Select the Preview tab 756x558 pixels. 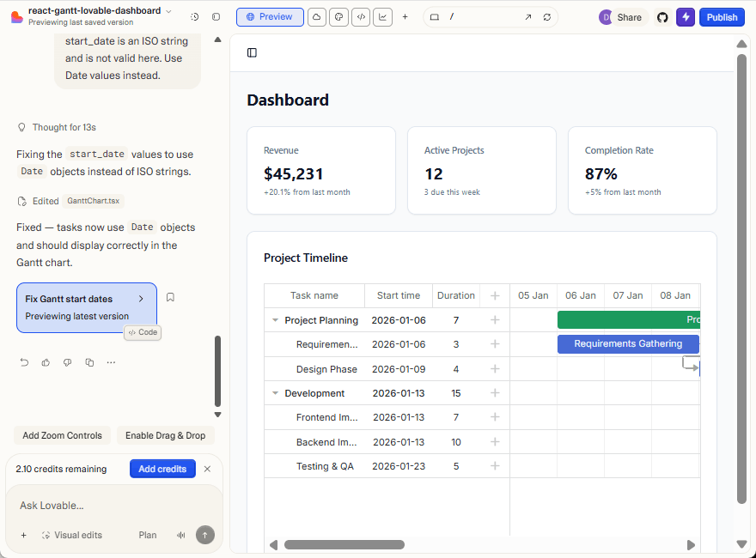pos(269,17)
